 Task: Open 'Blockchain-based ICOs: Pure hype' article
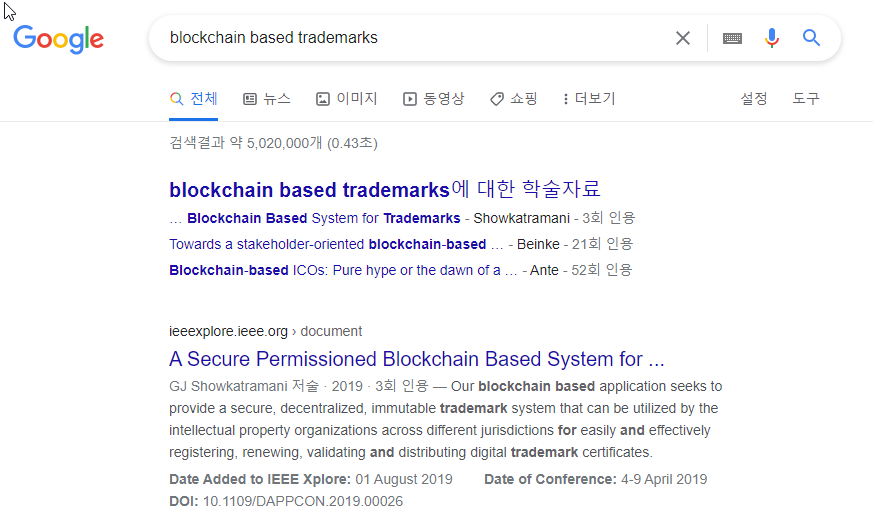coord(343,270)
